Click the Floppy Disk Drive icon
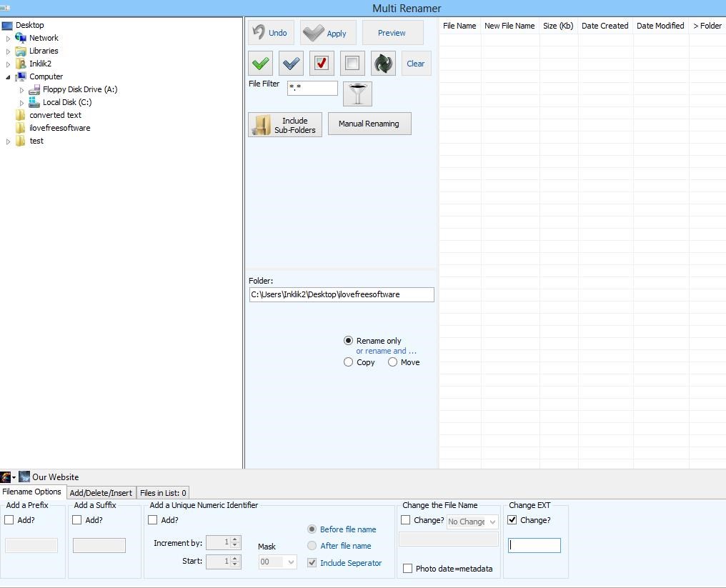 (34, 89)
